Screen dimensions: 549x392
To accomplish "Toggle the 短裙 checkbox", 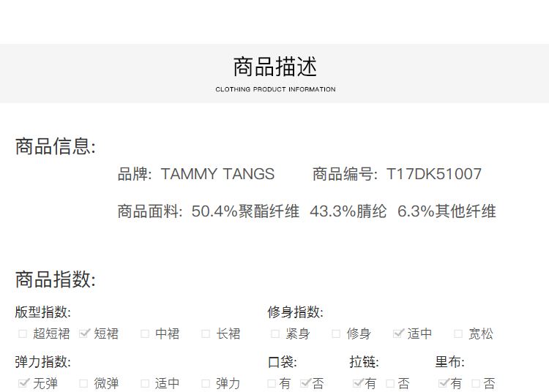I will coord(84,333).
